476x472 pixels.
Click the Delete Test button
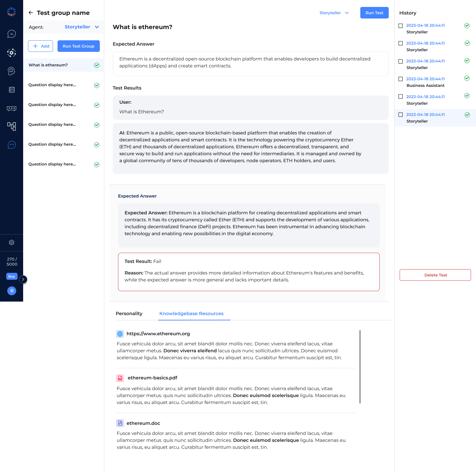click(x=435, y=275)
